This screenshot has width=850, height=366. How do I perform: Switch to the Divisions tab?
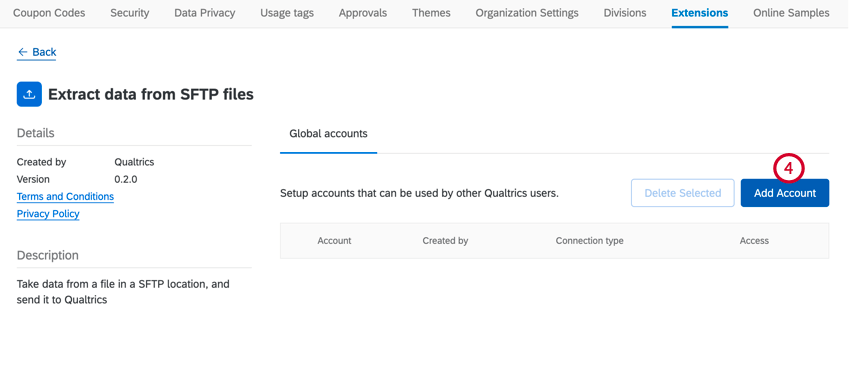624,13
